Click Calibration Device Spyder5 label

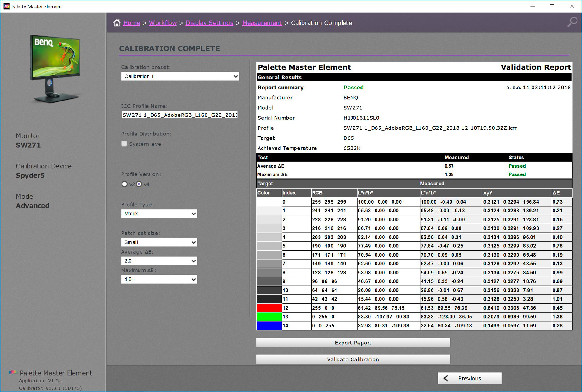click(44, 171)
